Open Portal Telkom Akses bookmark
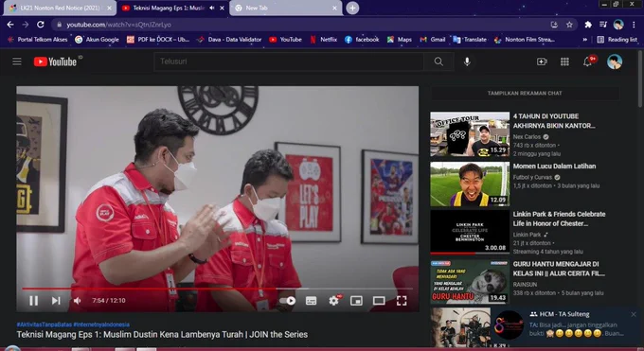The height and width of the screenshot is (351, 644). (x=38, y=40)
